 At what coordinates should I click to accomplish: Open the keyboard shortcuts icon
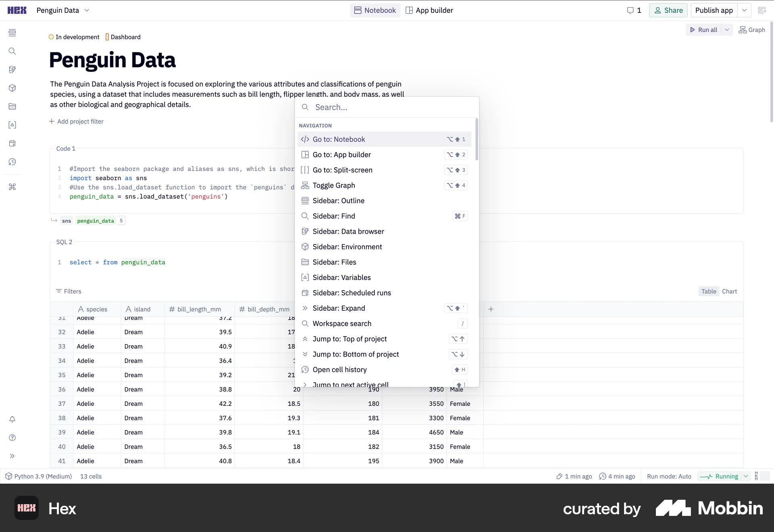(12, 187)
